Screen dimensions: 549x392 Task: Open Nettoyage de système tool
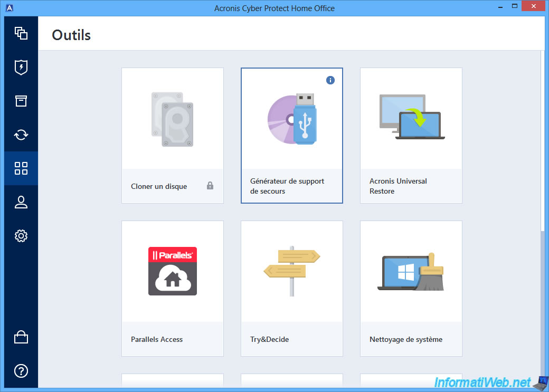click(411, 288)
